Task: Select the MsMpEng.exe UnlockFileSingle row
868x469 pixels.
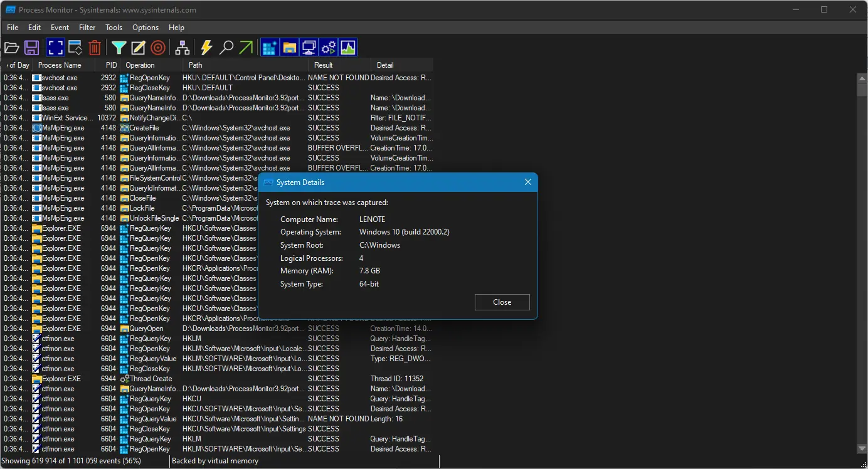Action: pos(130,218)
